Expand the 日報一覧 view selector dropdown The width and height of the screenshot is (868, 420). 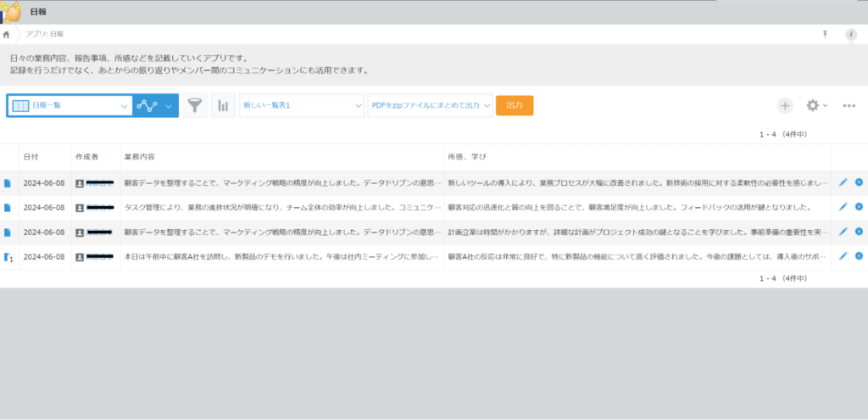click(124, 105)
